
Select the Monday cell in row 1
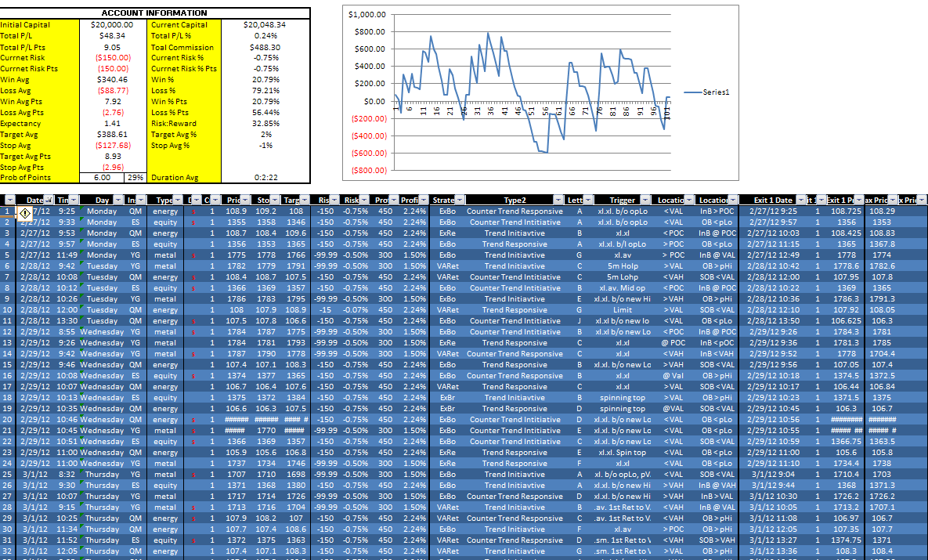click(102, 211)
